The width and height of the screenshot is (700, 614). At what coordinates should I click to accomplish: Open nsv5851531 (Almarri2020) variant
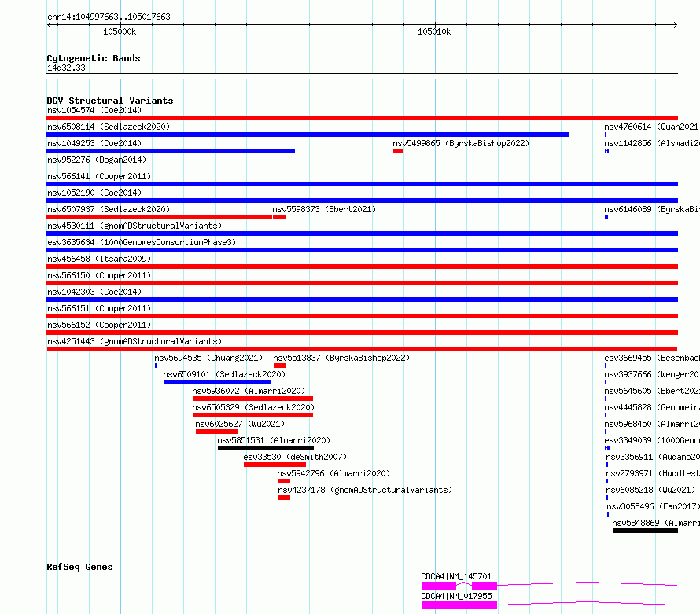274,440
